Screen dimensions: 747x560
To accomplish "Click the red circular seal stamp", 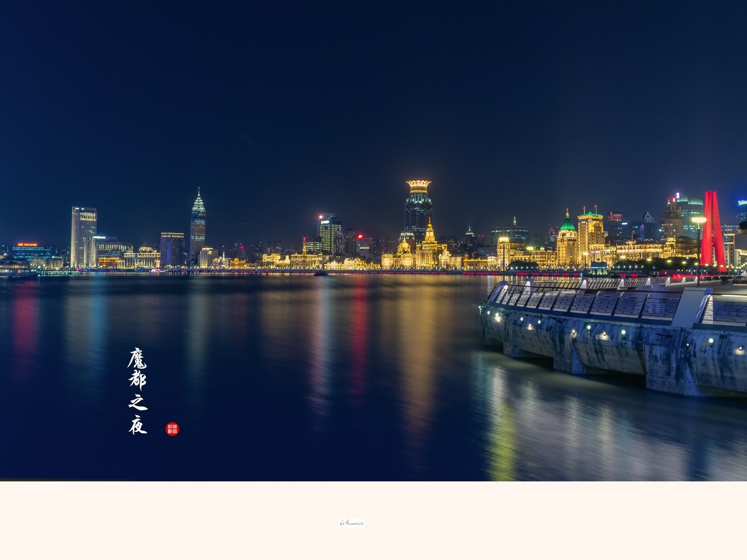I will click(x=172, y=429).
